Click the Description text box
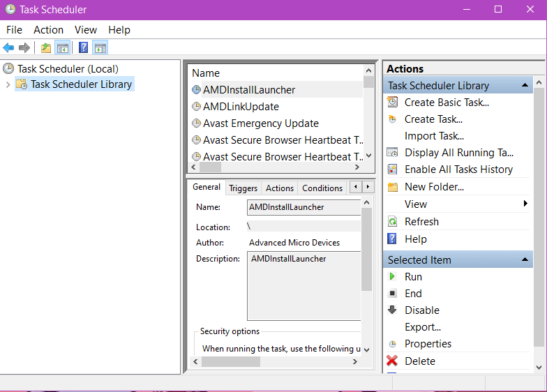This screenshot has width=547, height=392. point(304,286)
